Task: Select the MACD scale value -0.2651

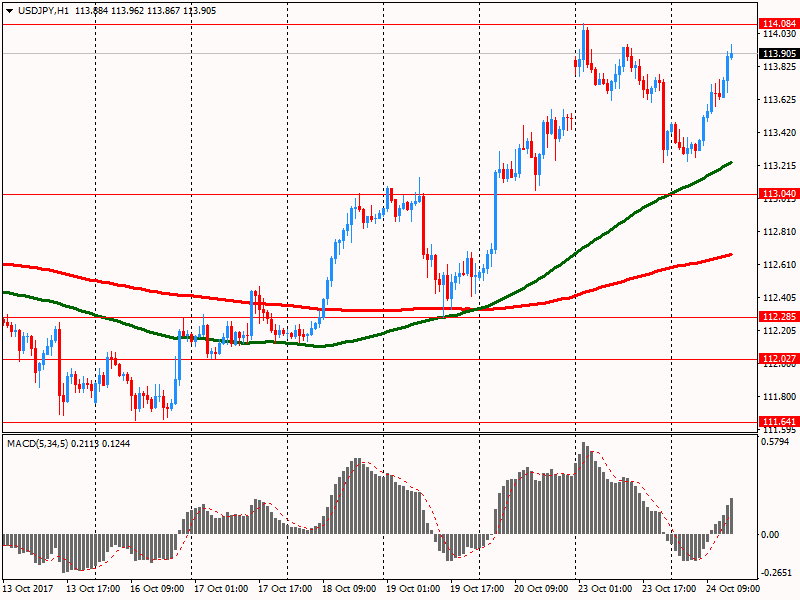Action: (776, 573)
